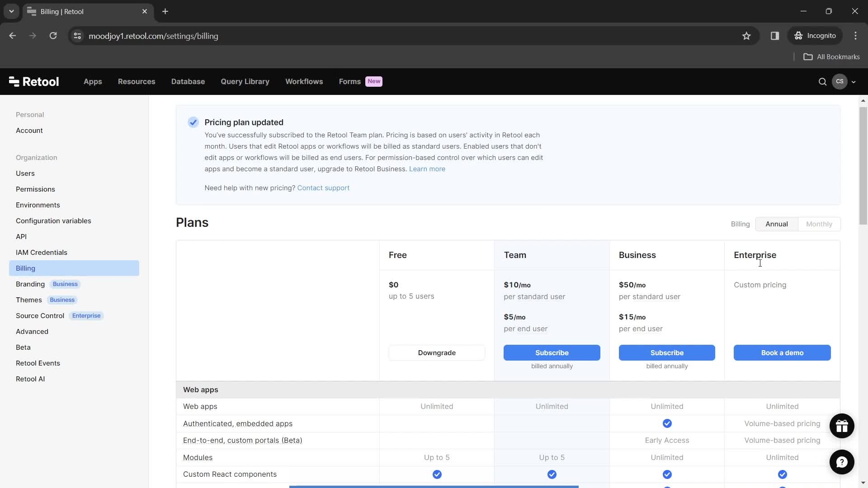Click the Contact support link
This screenshot has height=488, width=868.
point(323,188)
